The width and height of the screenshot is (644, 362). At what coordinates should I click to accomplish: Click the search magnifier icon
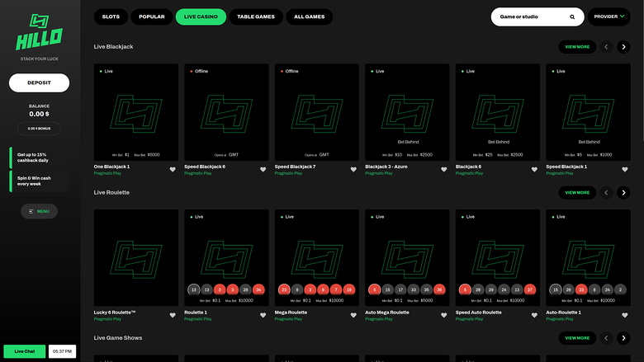coord(572,16)
